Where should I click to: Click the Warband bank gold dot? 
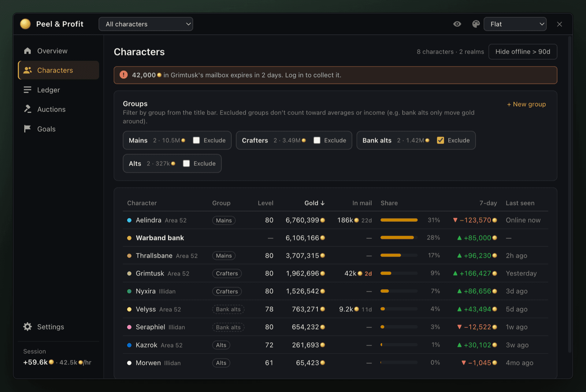pyautogui.click(x=129, y=238)
